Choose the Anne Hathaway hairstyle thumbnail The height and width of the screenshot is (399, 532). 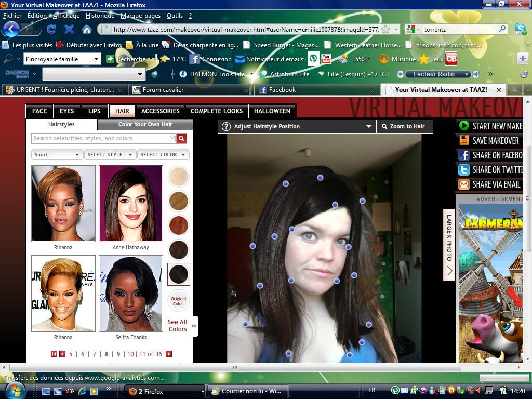(131, 204)
